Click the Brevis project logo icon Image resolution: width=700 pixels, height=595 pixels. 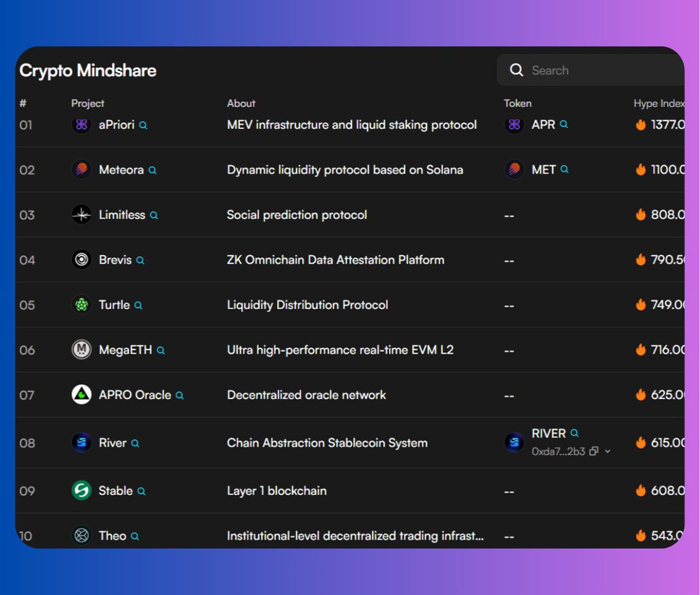82,260
